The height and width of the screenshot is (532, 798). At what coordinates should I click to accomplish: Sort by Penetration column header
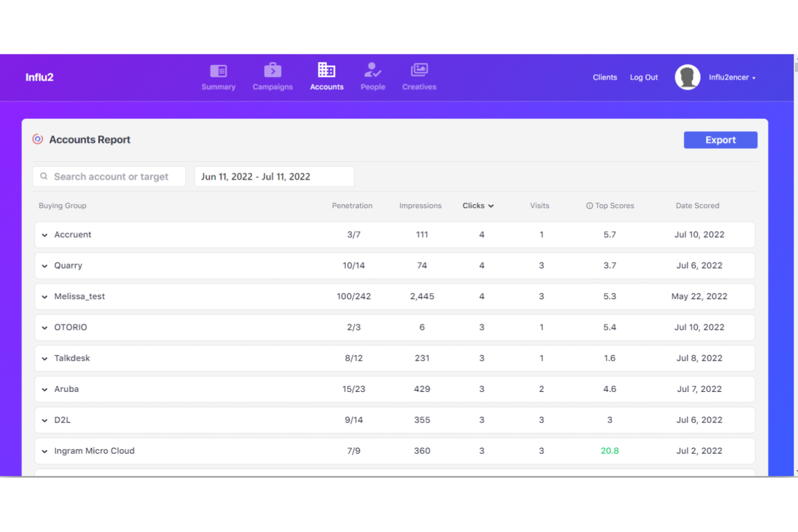coord(352,206)
